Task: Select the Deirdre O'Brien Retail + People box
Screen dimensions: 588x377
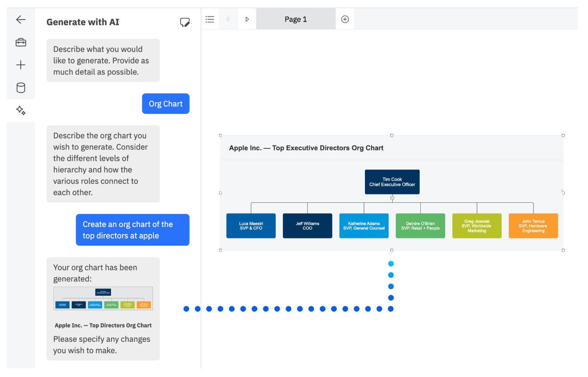Action: tap(420, 226)
